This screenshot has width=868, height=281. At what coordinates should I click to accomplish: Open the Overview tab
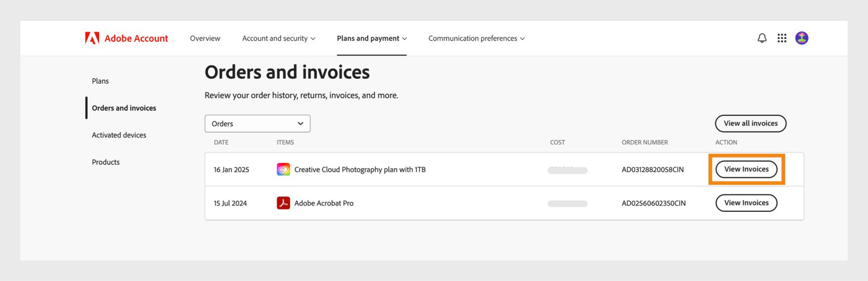(205, 38)
